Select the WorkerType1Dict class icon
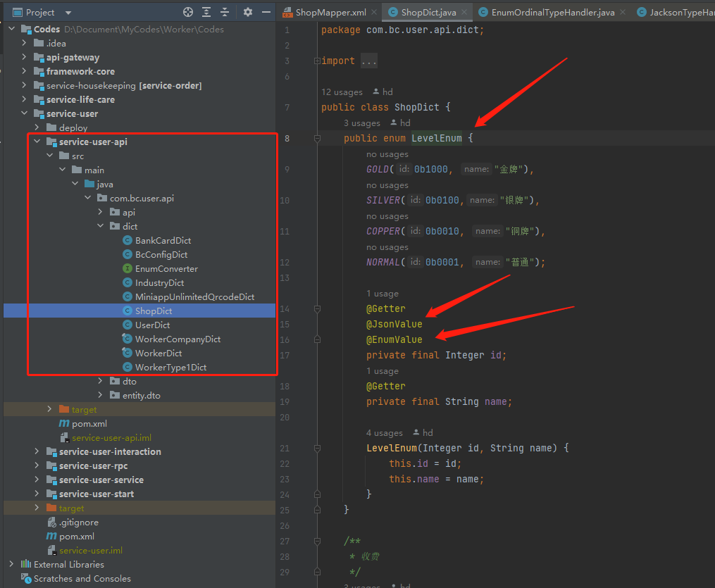This screenshot has width=715, height=588. (128, 367)
